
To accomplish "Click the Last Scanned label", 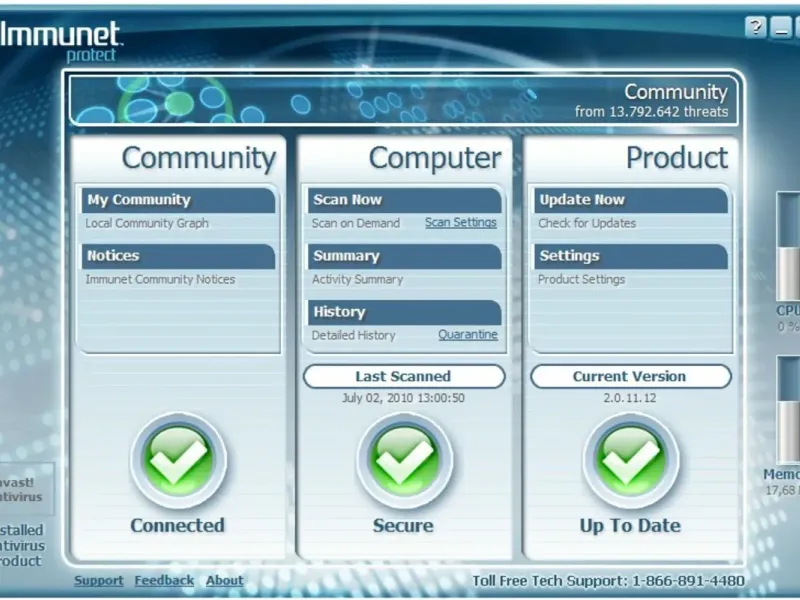I will pyautogui.click(x=404, y=377).
